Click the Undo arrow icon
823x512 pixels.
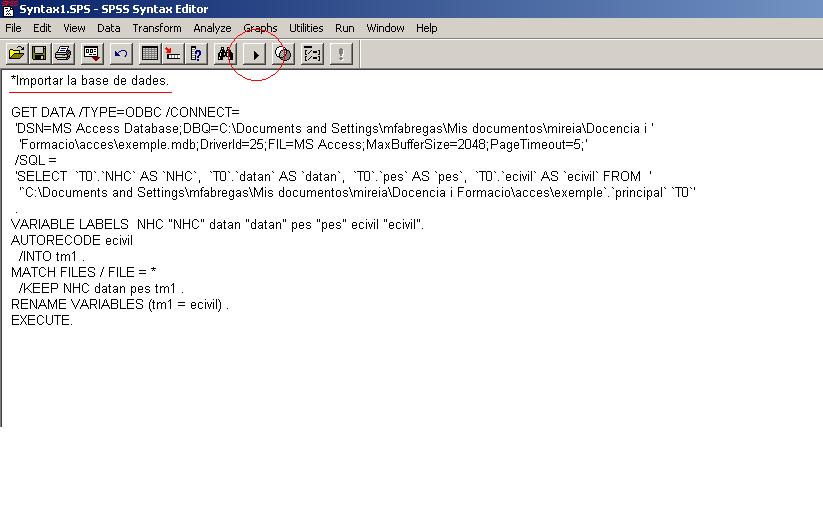[x=121, y=53]
